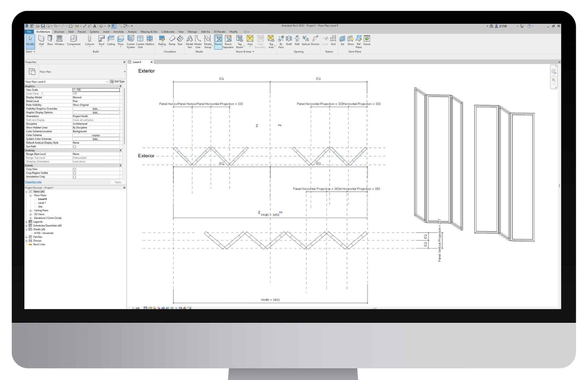Activate the Model Line tool
The image size is (588, 380).
point(198,40)
